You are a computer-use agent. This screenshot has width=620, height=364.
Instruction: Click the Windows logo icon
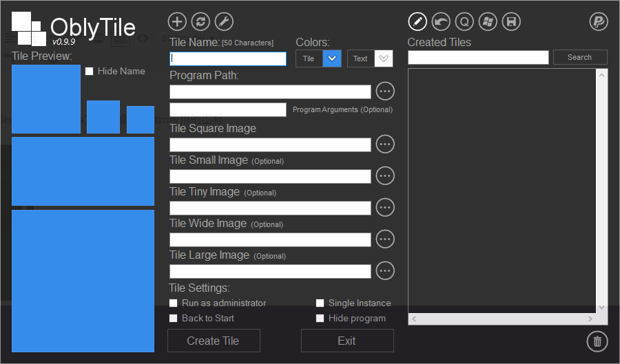point(488,21)
